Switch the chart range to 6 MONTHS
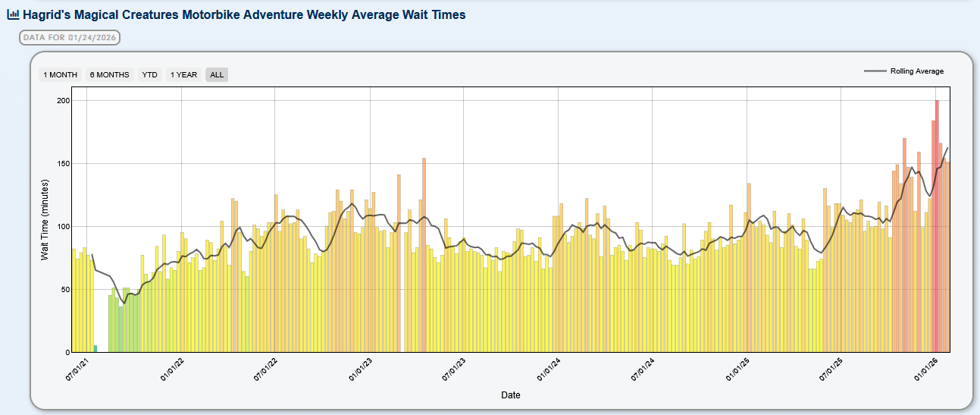Image resolution: width=980 pixels, height=415 pixels. pyautogui.click(x=109, y=74)
